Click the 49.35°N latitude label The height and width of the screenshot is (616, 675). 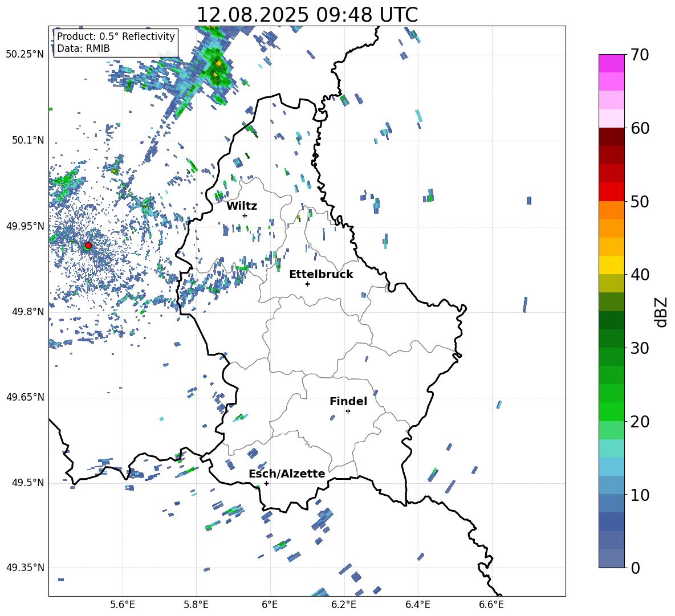[25, 568]
